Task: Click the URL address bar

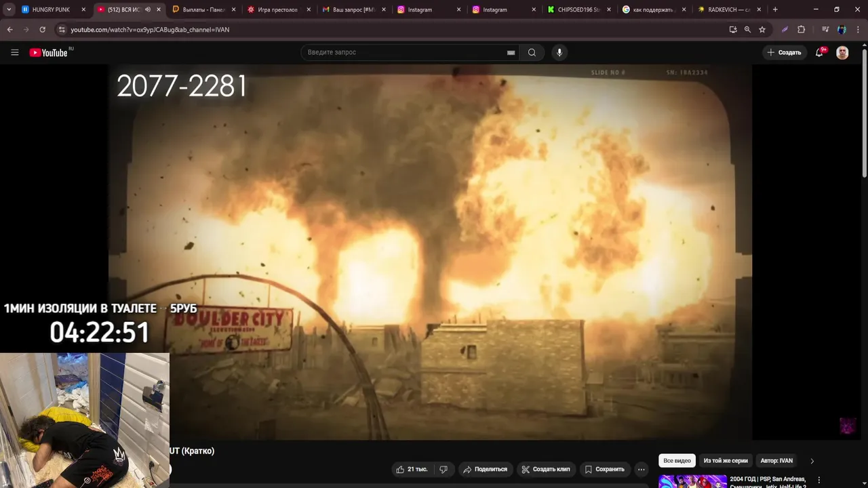Action: coord(393,30)
